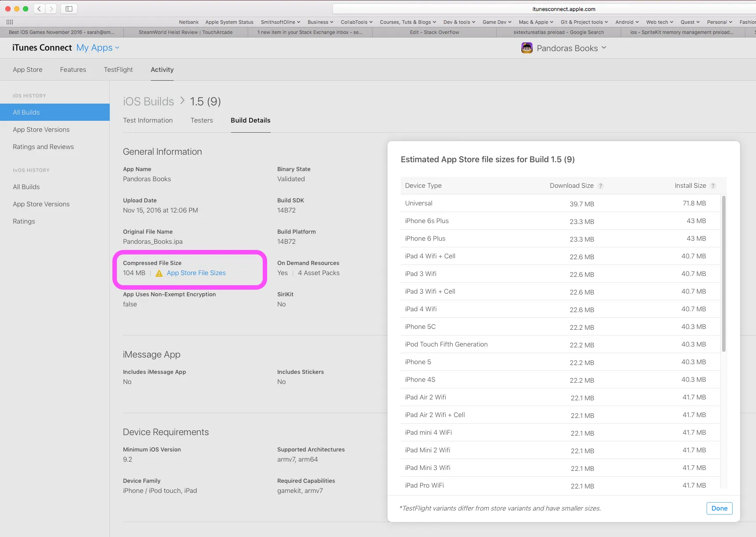Switch to the Edit - Stack Overflow browser tab
This screenshot has width=756, height=537.
(x=434, y=32)
